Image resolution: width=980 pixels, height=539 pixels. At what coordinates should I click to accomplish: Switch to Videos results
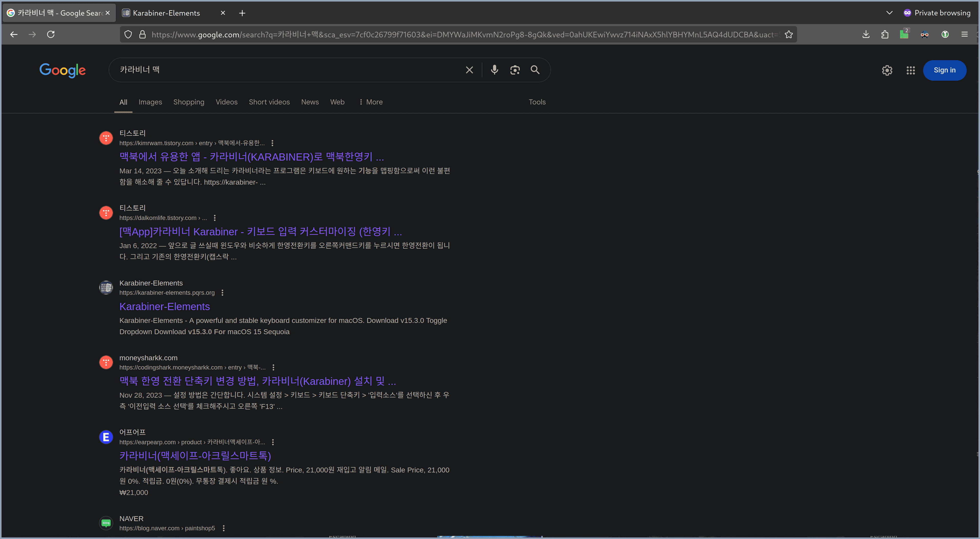point(226,102)
